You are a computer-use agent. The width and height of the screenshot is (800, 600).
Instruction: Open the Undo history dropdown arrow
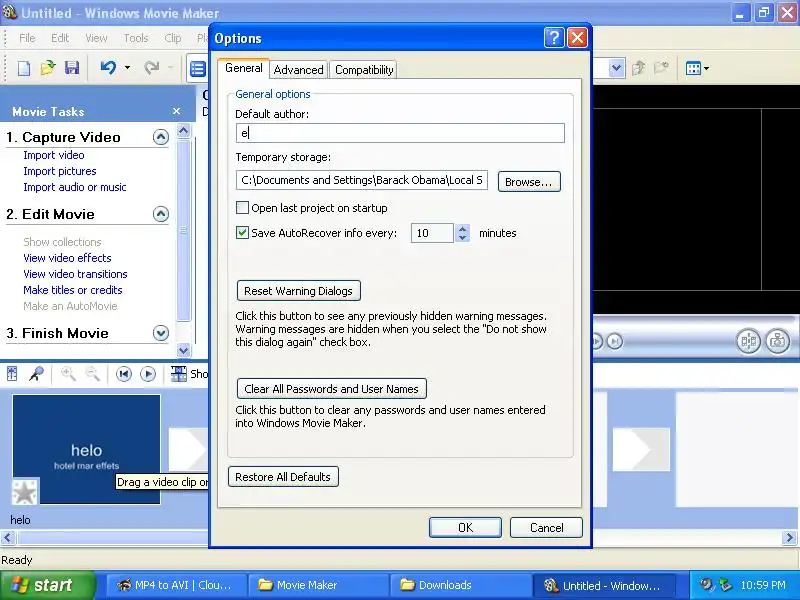127,67
